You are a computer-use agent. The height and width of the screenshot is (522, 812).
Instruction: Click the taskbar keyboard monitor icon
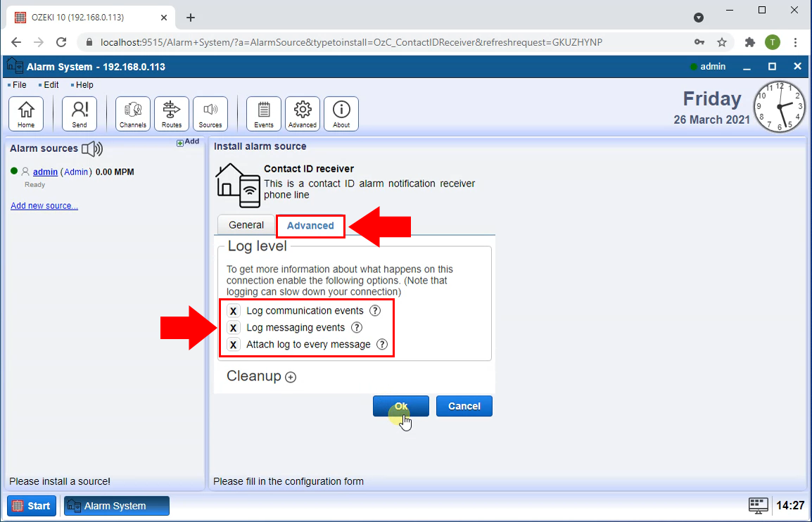tap(758, 505)
